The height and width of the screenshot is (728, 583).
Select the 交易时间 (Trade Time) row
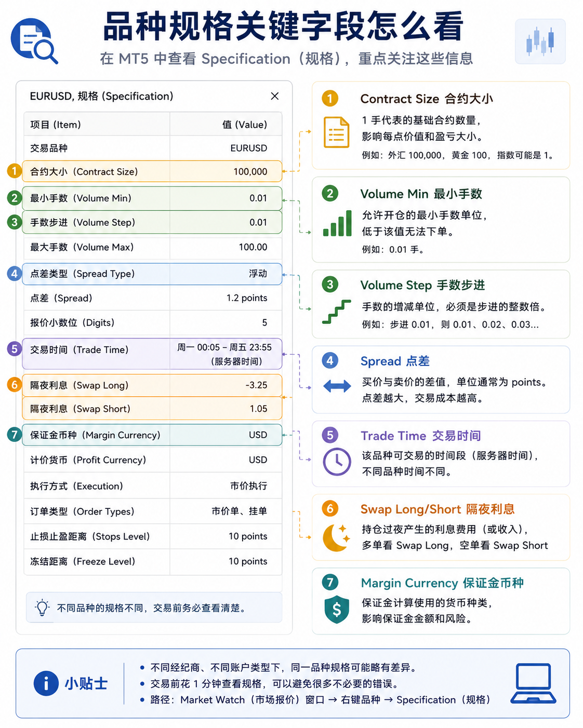[x=152, y=354]
